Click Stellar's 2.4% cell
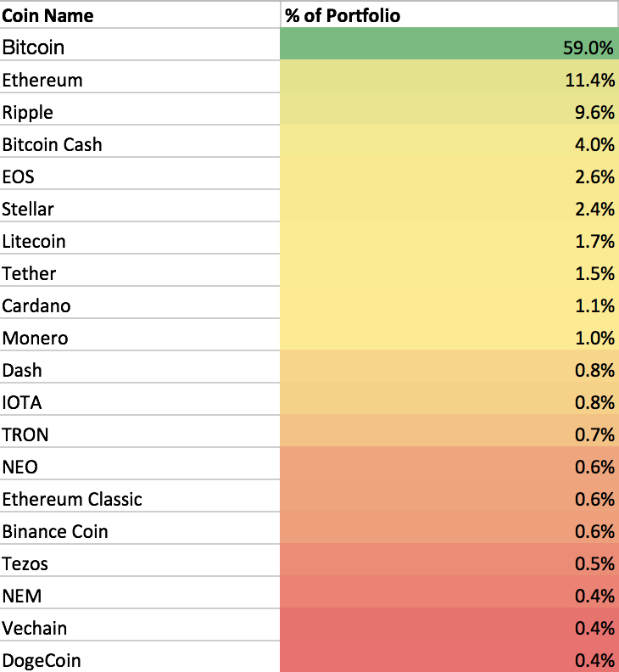 449,210
